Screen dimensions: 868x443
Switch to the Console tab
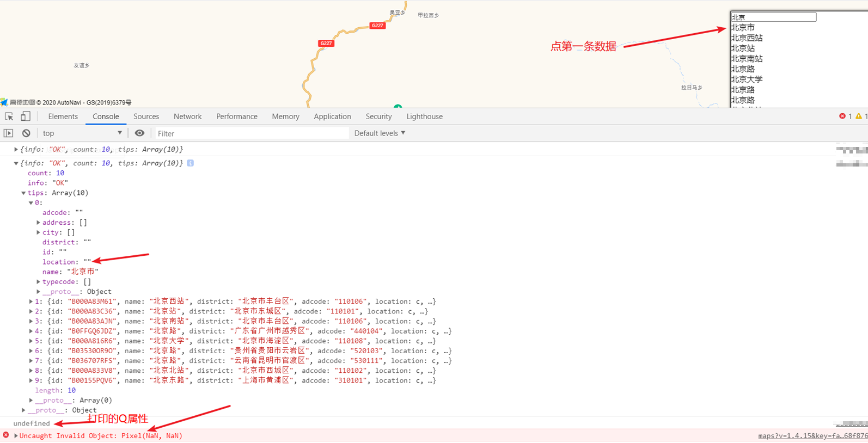click(106, 116)
